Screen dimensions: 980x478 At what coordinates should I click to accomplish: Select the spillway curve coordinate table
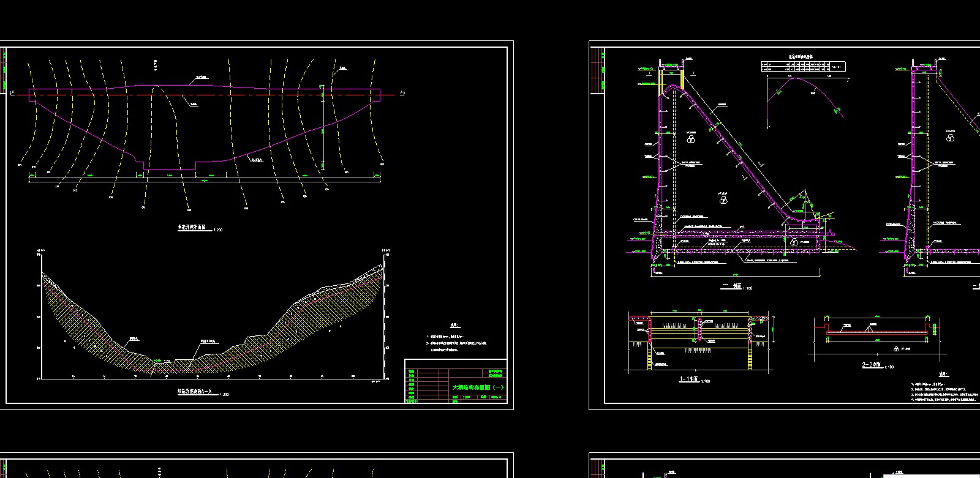(802, 66)
